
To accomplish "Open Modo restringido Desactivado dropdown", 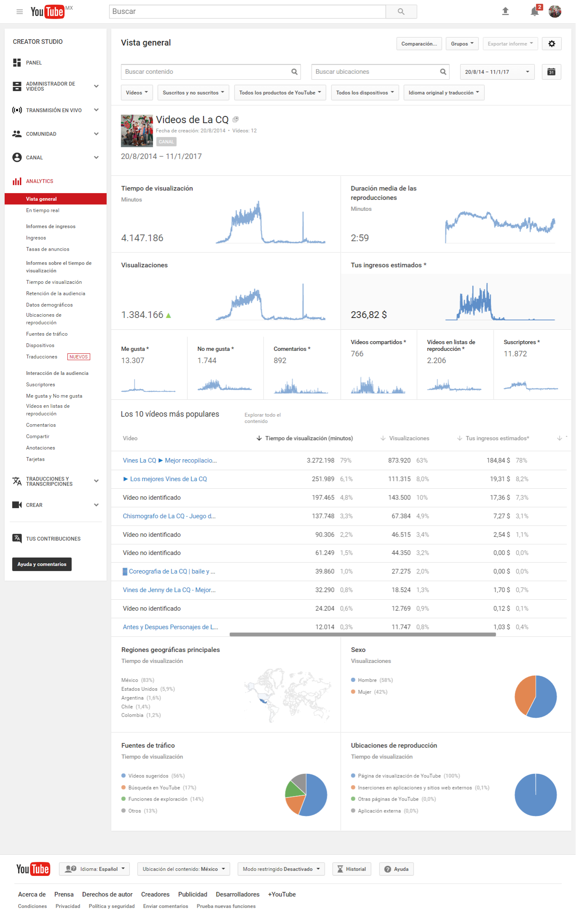I will pos(281,869).
